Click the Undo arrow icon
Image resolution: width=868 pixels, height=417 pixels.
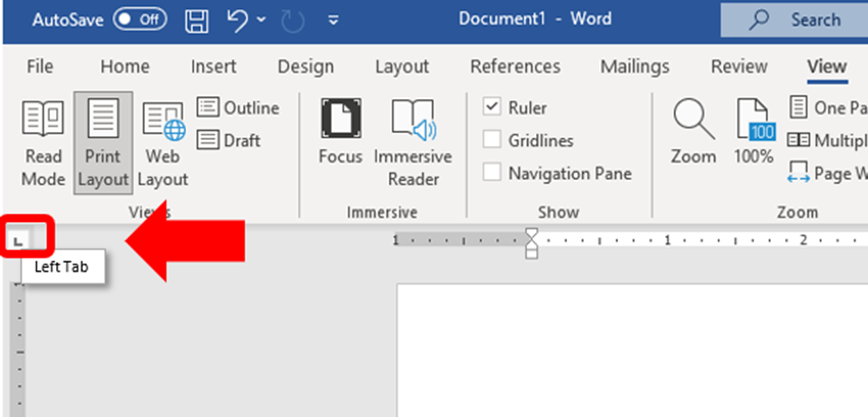(x=237, y=20)
